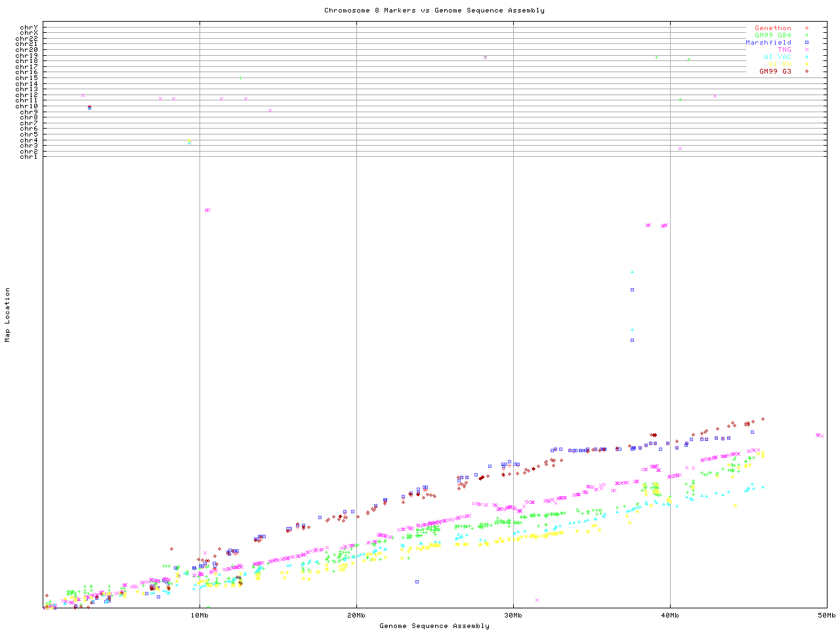Click the 30Mb x-axis tick label

(x=513, y=616)
